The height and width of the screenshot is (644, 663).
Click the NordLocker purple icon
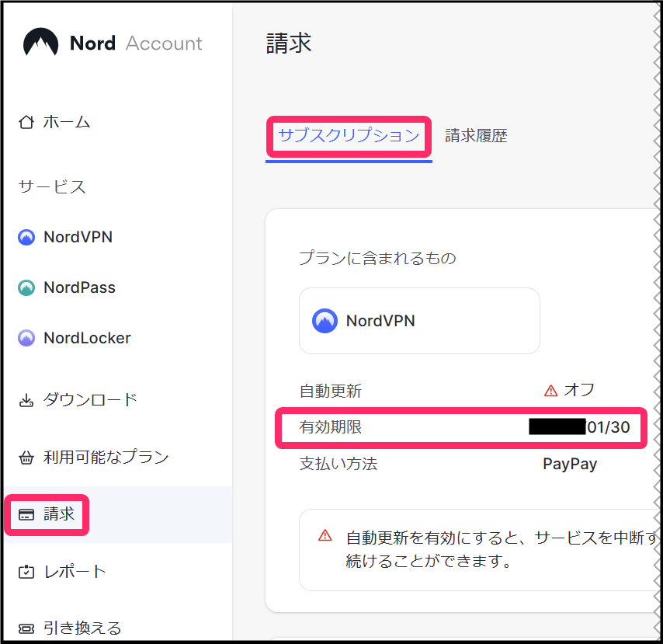[26, 338]
